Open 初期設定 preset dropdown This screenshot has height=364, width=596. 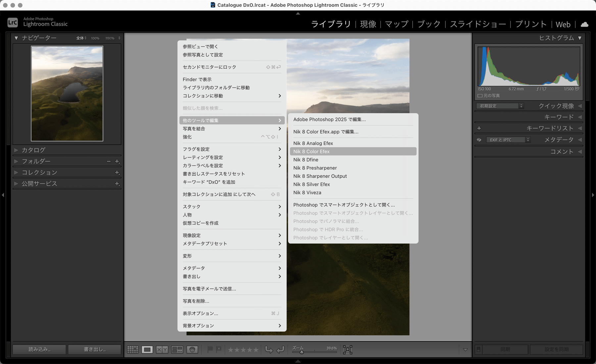[x=500, y=106]
